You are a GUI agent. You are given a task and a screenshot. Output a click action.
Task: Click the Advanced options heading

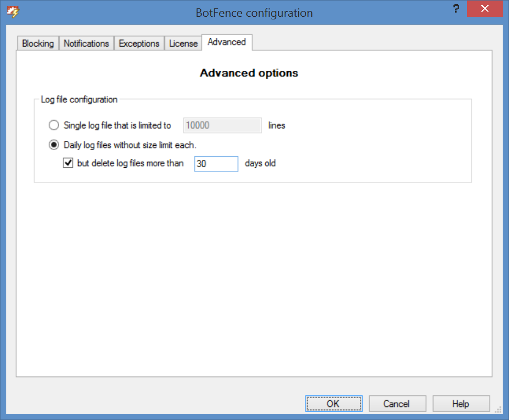[249, 73]
